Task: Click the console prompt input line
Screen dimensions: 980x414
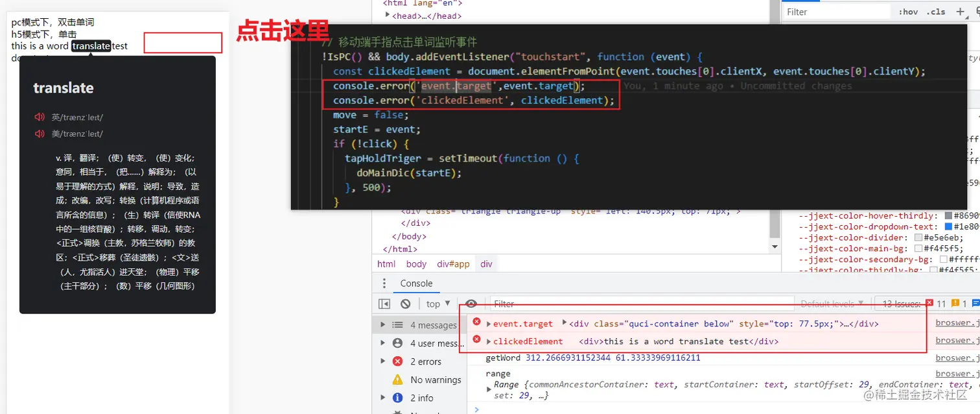Action: [726, 409]
